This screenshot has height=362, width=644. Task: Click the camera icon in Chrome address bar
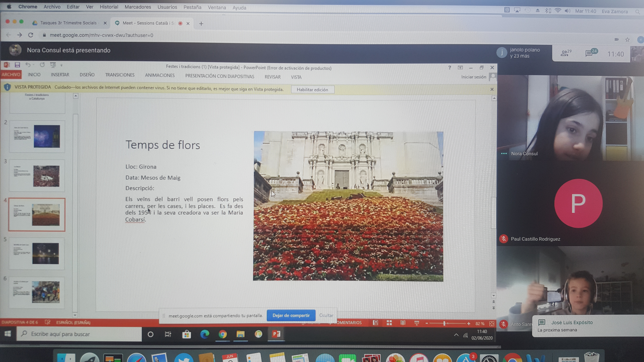(616, 39)
